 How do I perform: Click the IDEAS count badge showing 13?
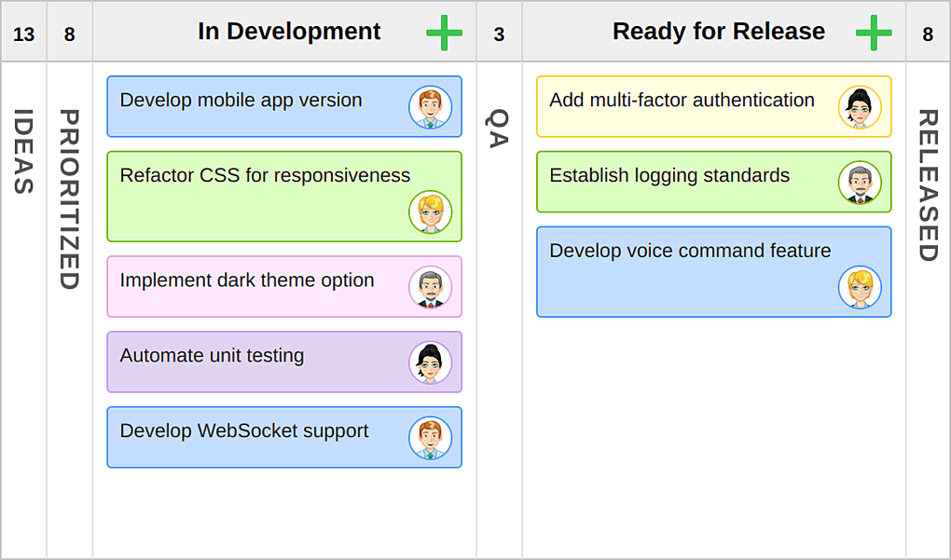[x=23, y=34]
